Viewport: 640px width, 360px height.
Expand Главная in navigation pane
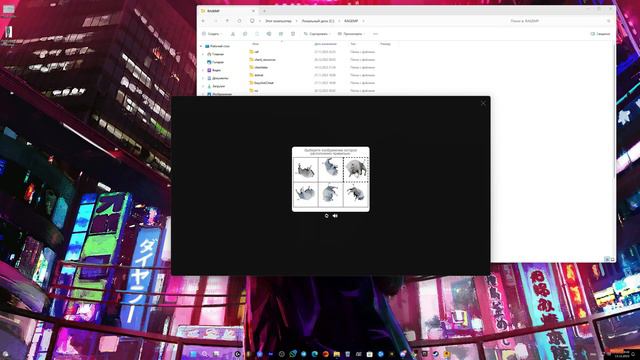click(x=203, y=54)
